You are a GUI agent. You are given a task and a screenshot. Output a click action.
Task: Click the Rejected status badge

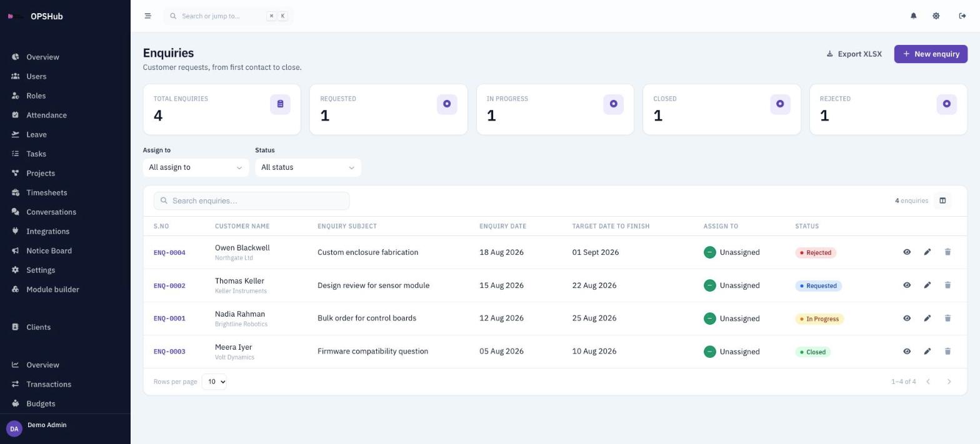[816, 253]
